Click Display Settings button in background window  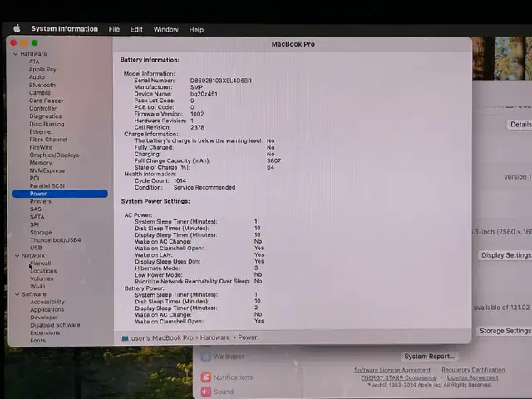point(505,255)
